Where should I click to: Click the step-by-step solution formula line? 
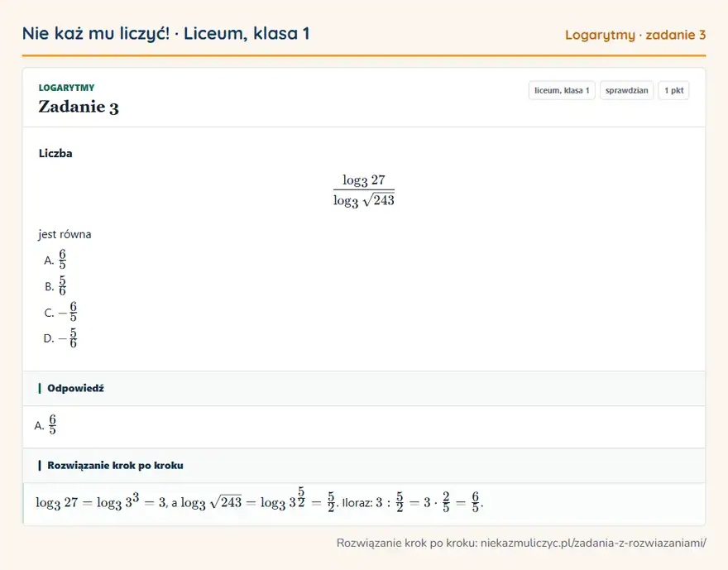(260, 501)
